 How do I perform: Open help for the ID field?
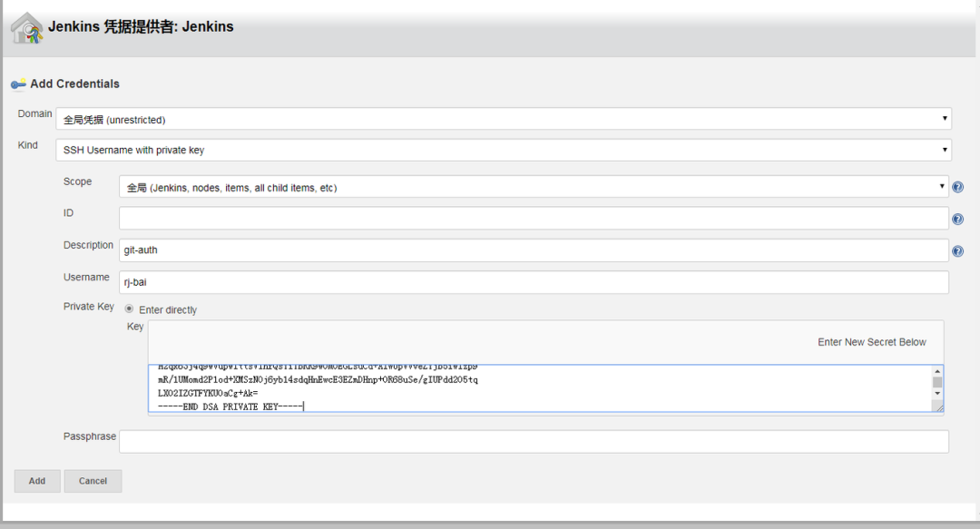click(x=957, y=219)
